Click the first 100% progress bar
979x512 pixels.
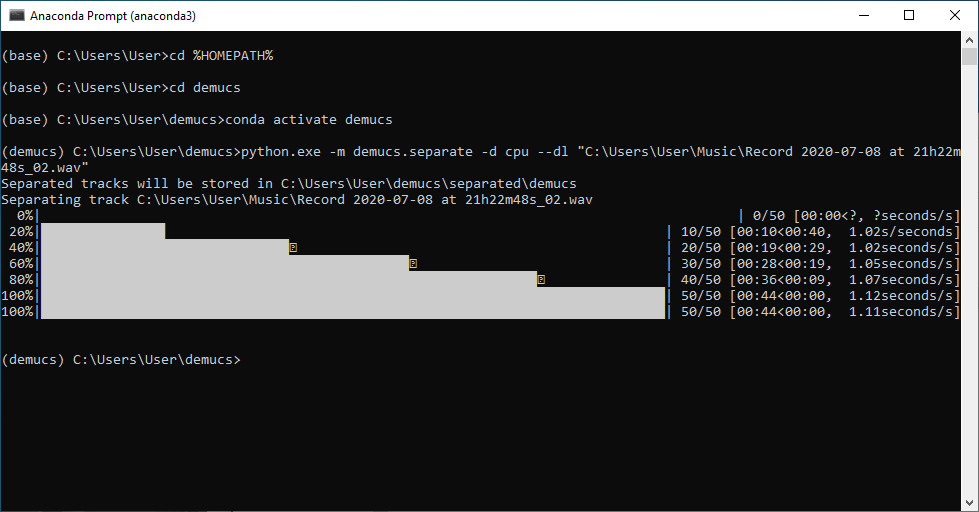coord(352,295)
